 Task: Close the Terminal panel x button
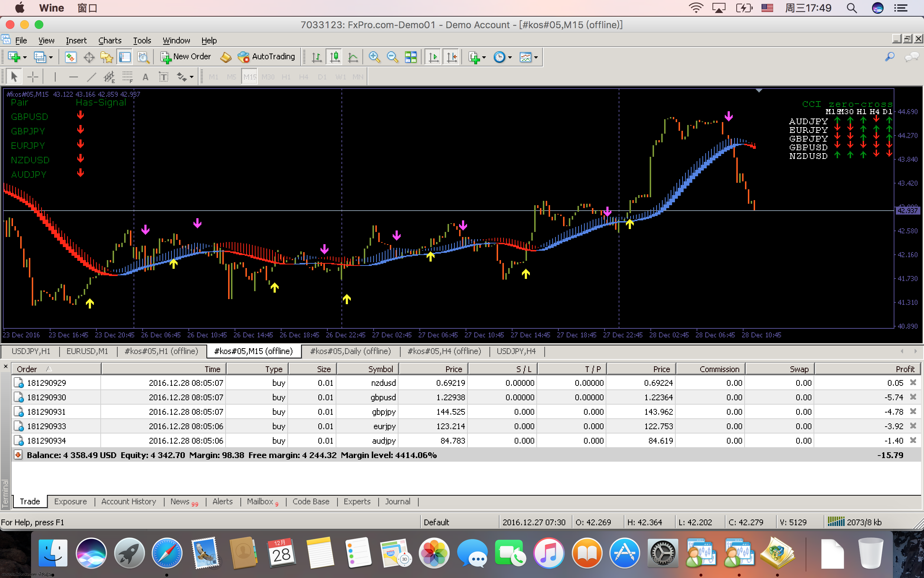tap(5, 366)
